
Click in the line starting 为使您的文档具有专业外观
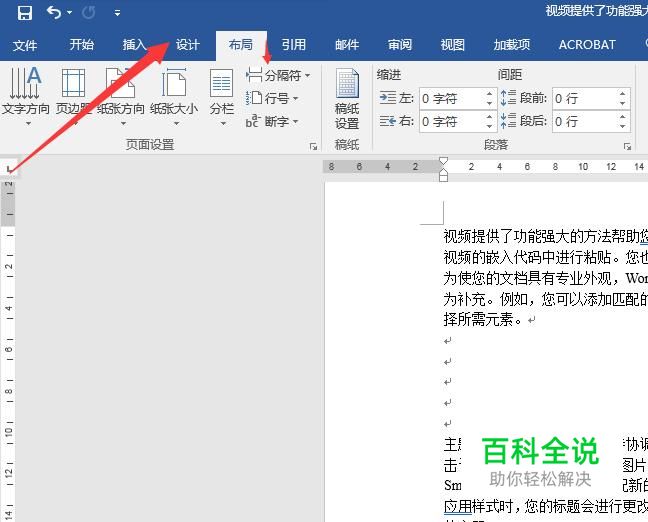pyautogui.click(x=546, y=278)
